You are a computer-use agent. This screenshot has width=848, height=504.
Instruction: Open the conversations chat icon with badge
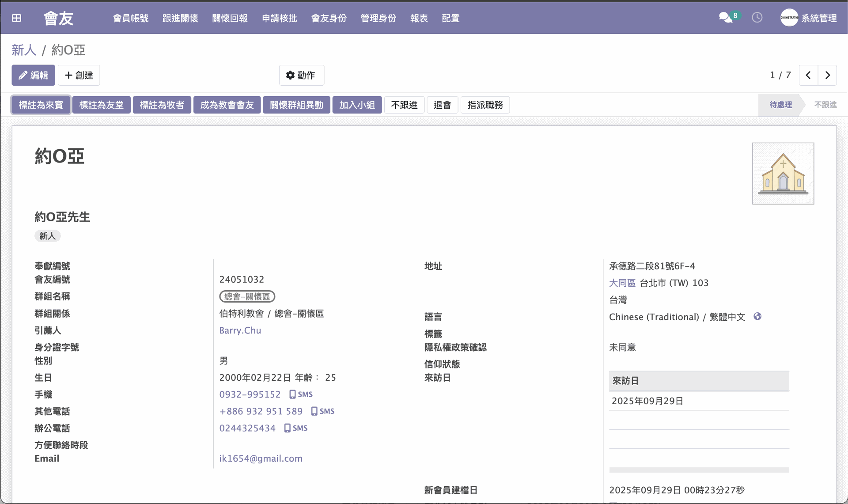[x=726, y=18]
